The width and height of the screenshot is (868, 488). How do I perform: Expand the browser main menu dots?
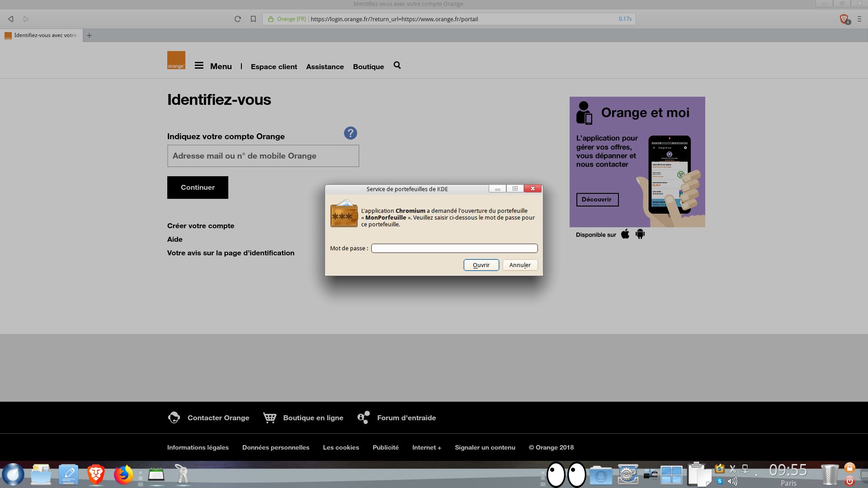click(859, 19)
